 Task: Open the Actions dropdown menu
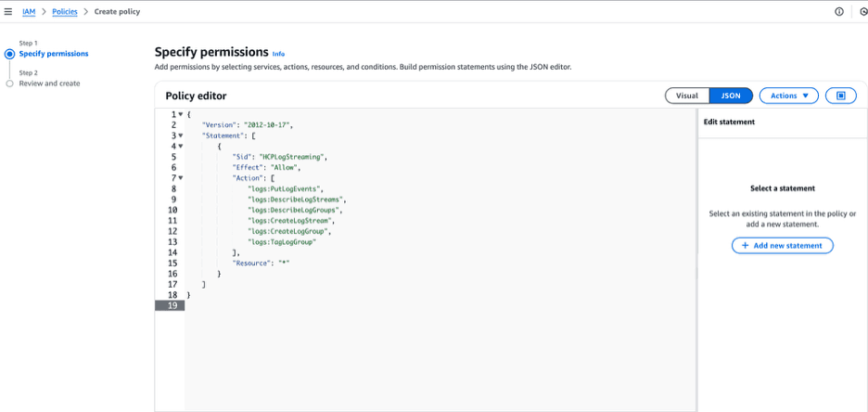788,96
